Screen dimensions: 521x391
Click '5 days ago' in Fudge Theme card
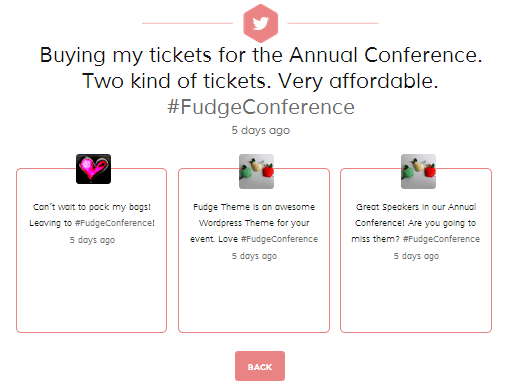(x=254, y=256)
